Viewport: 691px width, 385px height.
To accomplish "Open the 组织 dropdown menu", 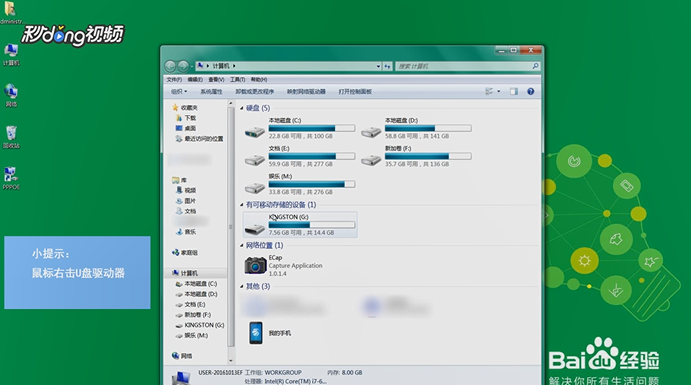I will tap(178, 92).
